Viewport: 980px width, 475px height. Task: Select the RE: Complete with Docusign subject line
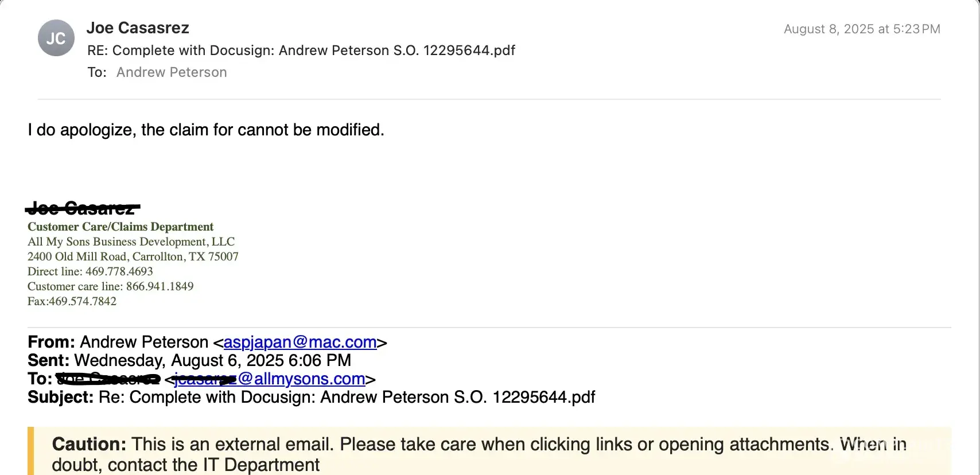tap(301, 50)
